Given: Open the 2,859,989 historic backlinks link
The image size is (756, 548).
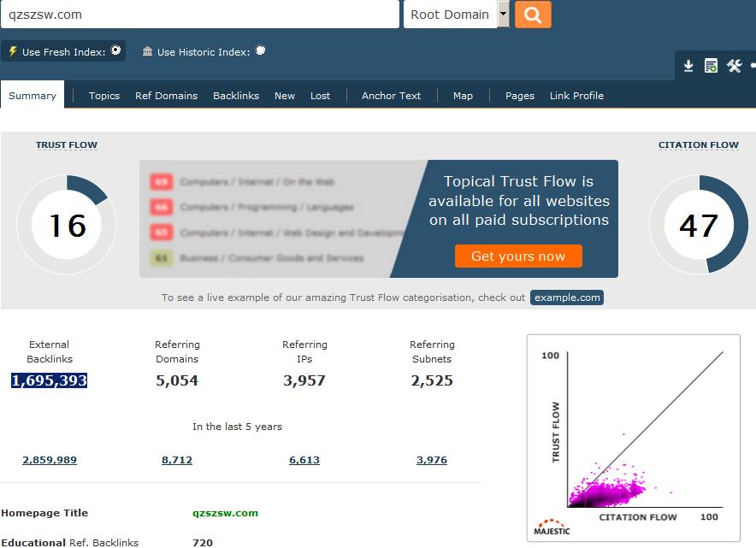Looking at the screenshot, I should [x=50, y=460].
